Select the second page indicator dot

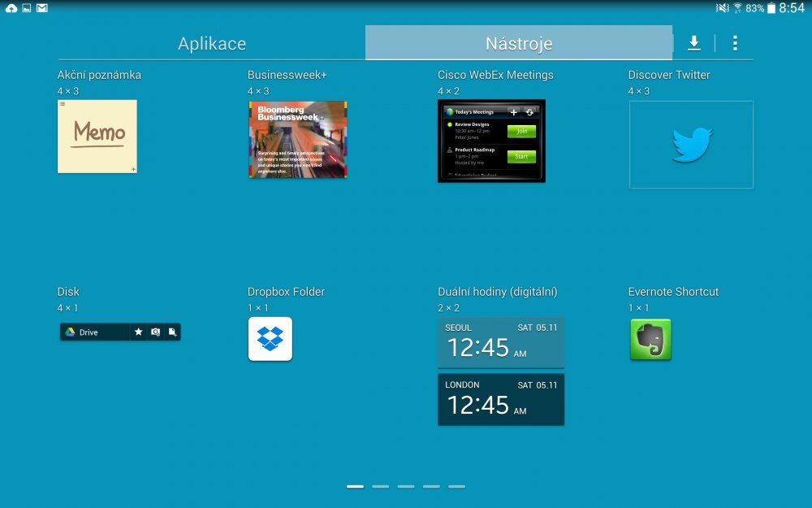click(x=380, y=486)
